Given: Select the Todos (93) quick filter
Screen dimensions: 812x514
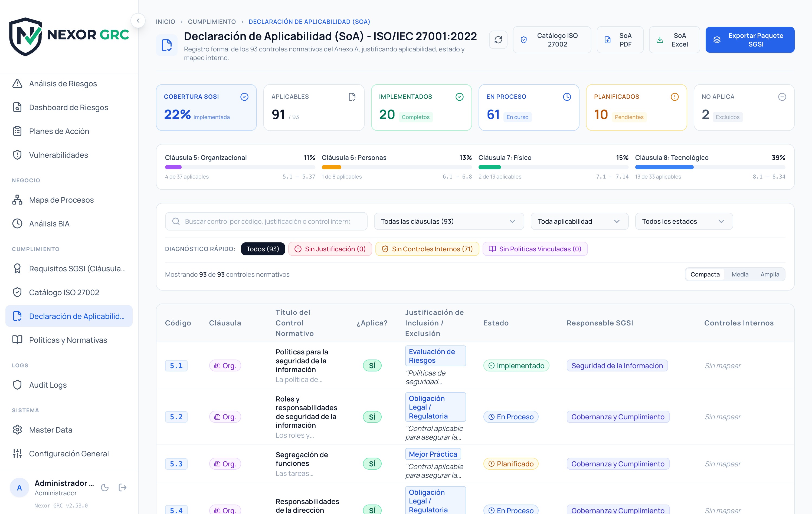Looking at the screenshot, I should (x=263, y=249).
